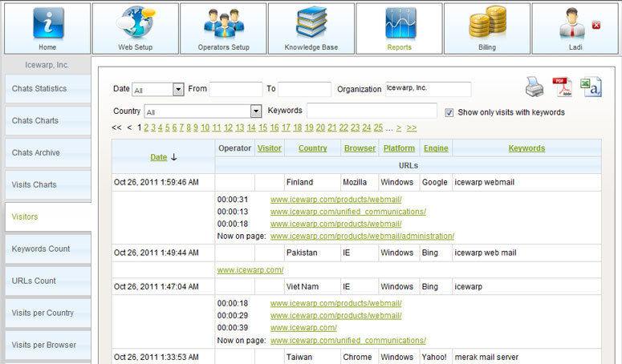This screenshot has width=622, height=364.
Task: Open Operators Setup section
Action: (223, 29)
